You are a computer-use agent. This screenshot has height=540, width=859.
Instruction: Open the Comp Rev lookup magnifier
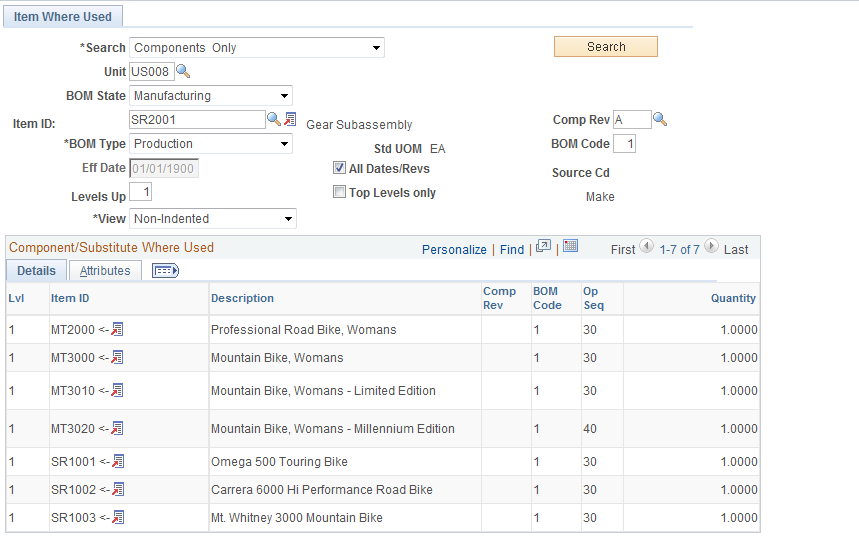[x=660, y=119]
